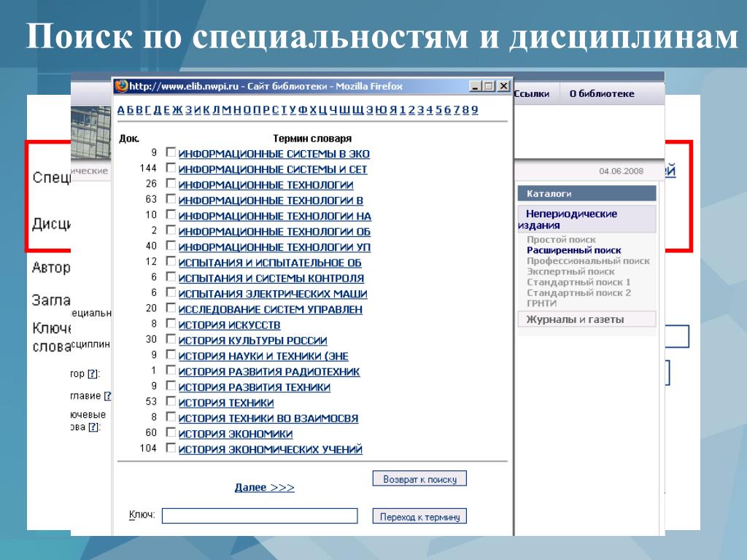Screen dimensions: 747x560
Task: Jump to digit 1 in alphabet index
Action: click(x=403, y=110)
